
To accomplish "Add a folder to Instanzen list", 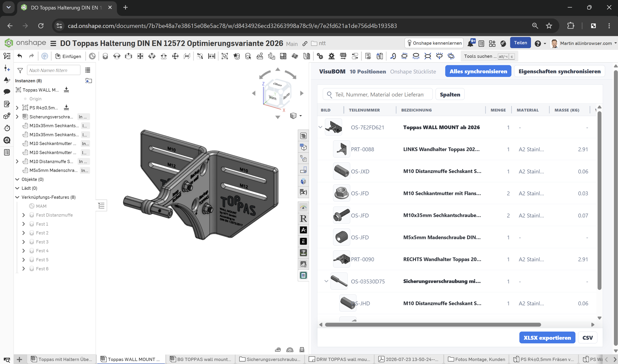I will pyautogui.click(x=89, y=80).
